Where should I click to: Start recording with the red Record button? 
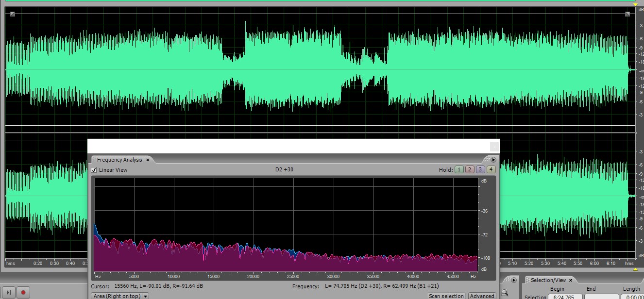tap(22, 293)
